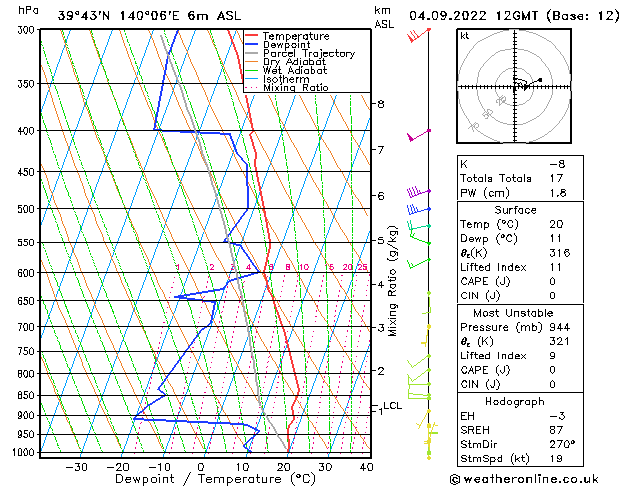629x486 pixels.
Task: Click the date title '04.09.2022 12GMT (Base: 12)'
Action: 514,16
